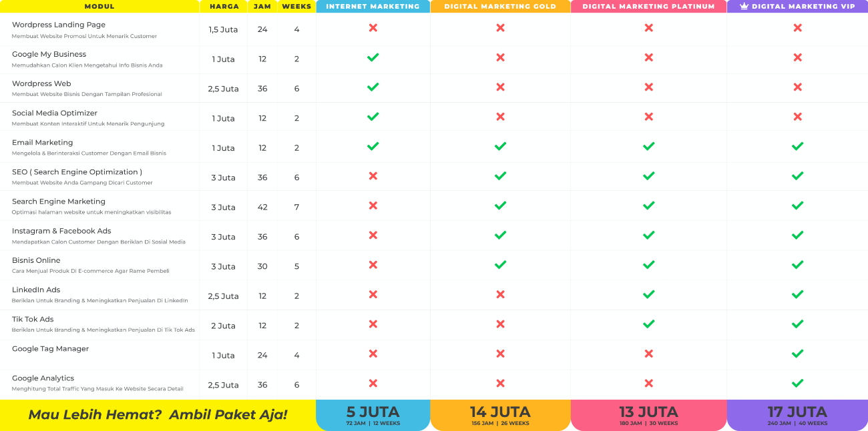Click red cross for Bisnis Online, Internet Marketing

(x=373, y=265)
